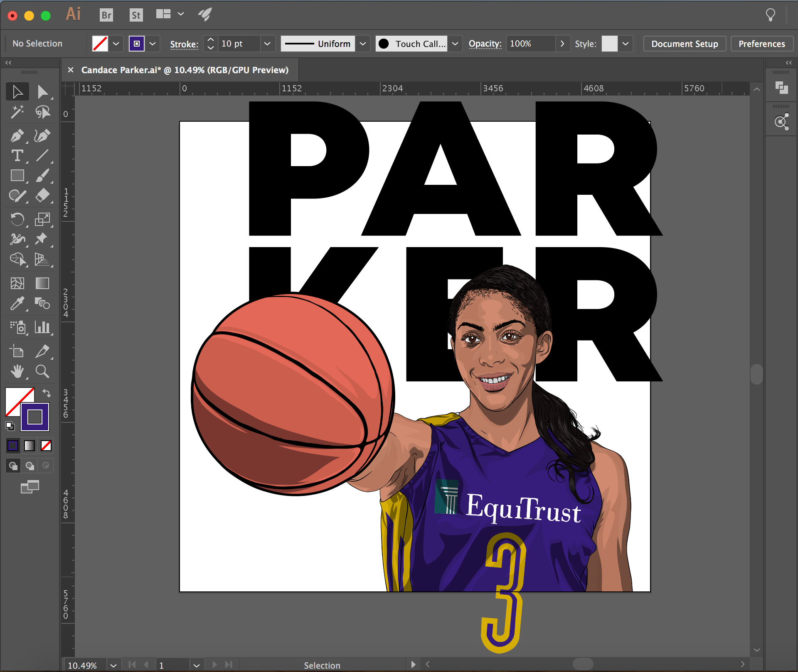
Task: Click the GPU performance rocket icon
Action: pos(205,14)
